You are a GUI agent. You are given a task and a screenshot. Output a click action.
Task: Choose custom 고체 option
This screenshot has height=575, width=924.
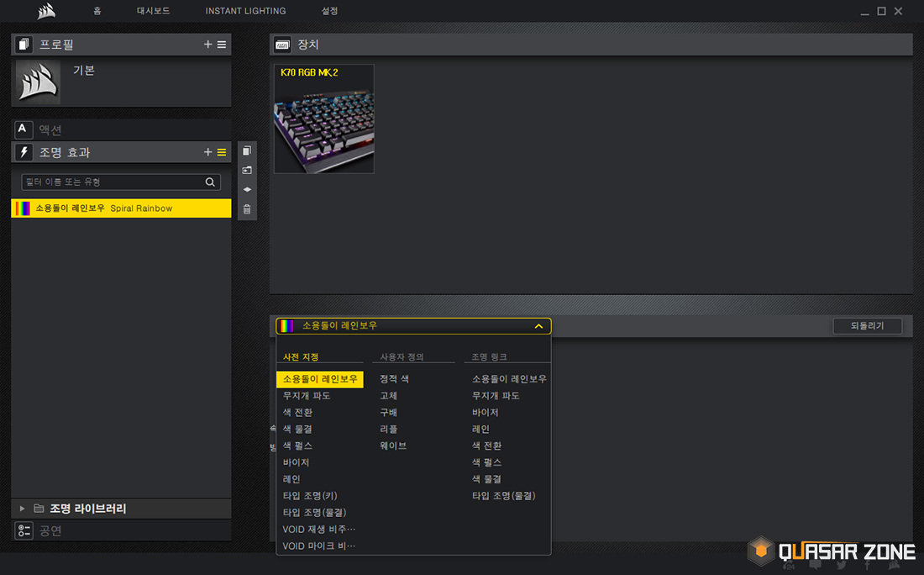click(388, 396)
